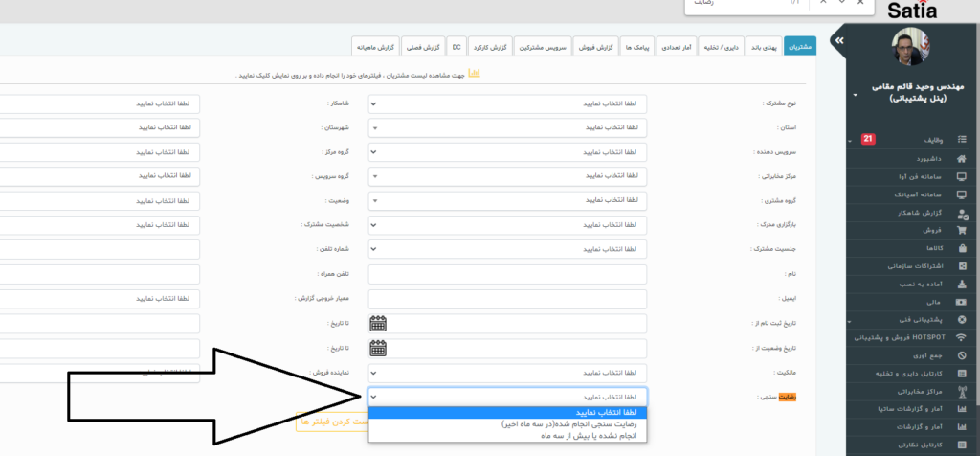This screenshot has width=980, height=456.
Task: Click into the نام input field
Action: 507,274
